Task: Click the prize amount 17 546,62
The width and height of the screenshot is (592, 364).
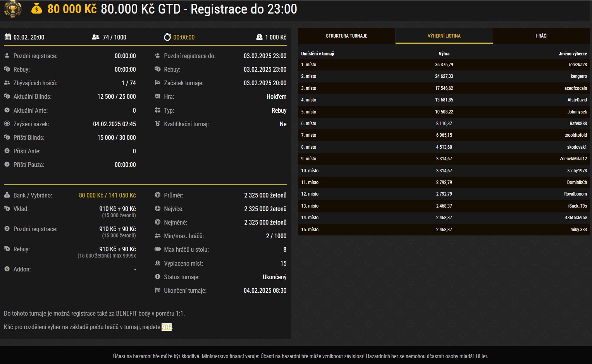Action: click(x=444, y=88)
